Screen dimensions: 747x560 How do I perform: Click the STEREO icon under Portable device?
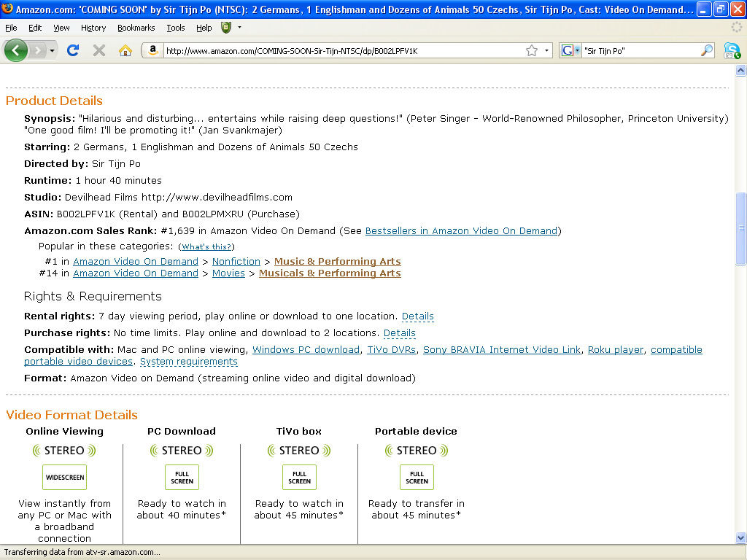coord(417,451)
